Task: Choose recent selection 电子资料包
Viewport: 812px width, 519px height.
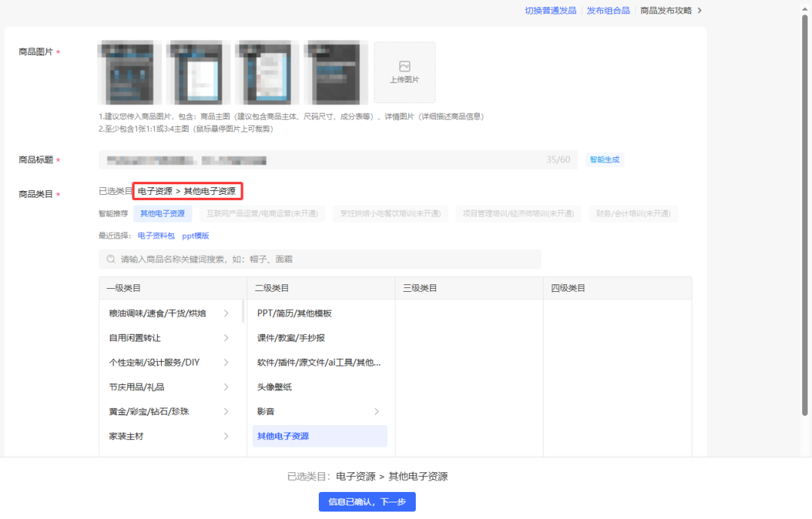Action: pyautogui.click(x=156, y=236)
